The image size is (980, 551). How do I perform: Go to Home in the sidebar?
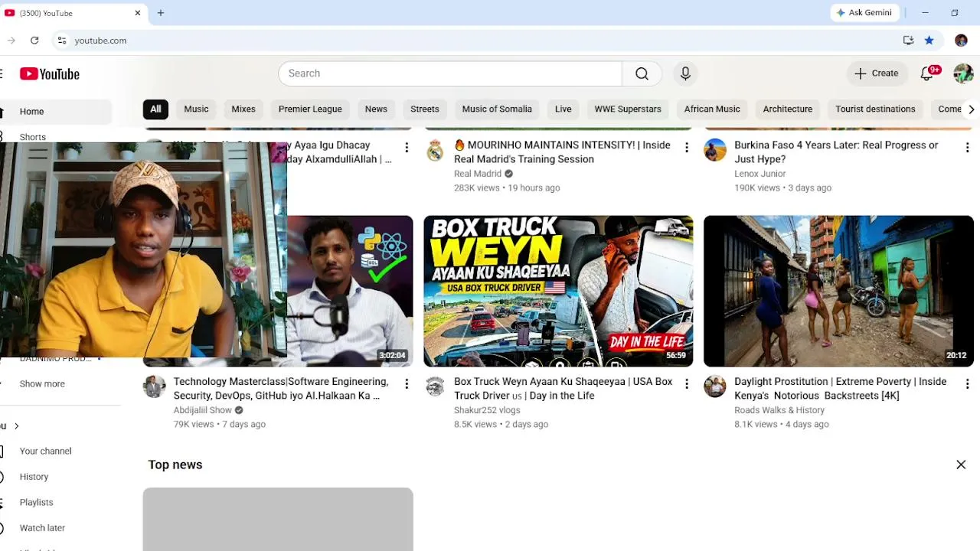[x=56, y=112]
